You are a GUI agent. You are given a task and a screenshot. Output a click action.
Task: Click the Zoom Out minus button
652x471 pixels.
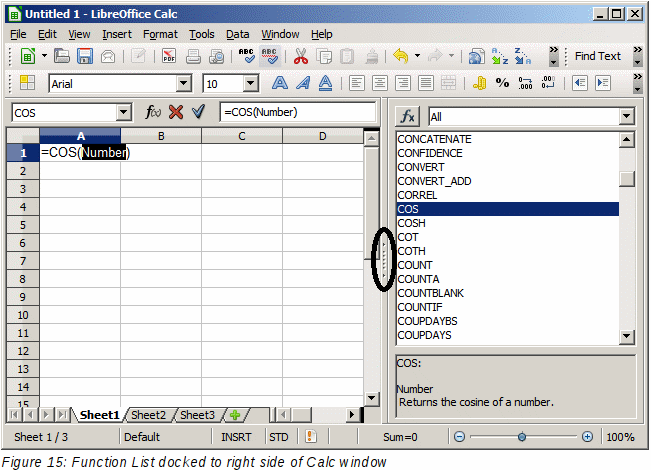tap(459, 436)
